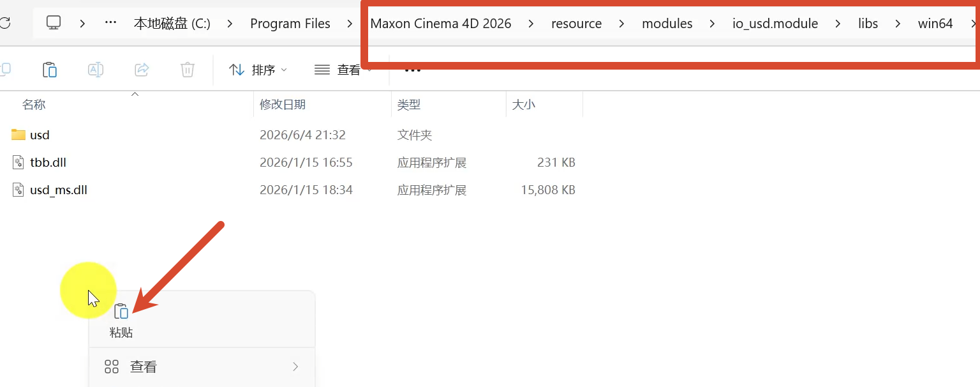Expand the chevron after io_usd.module breadcrumb

838,24
